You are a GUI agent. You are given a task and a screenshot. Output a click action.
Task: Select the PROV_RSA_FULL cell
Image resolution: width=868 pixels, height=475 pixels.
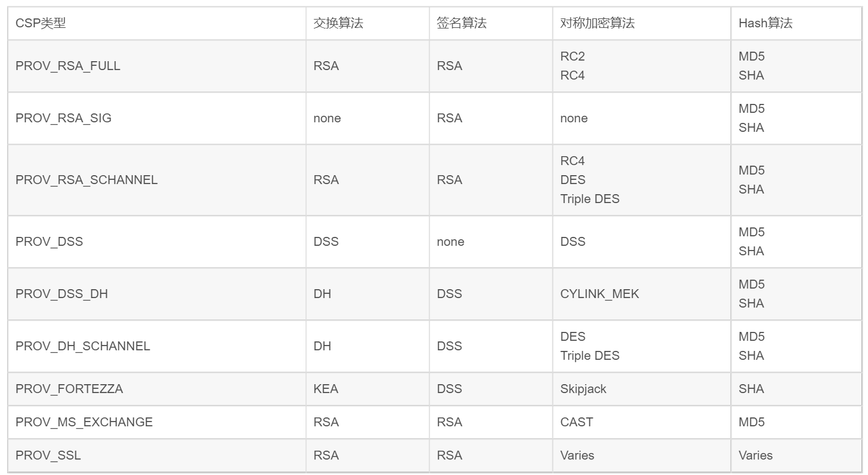[x=68, y=66]
